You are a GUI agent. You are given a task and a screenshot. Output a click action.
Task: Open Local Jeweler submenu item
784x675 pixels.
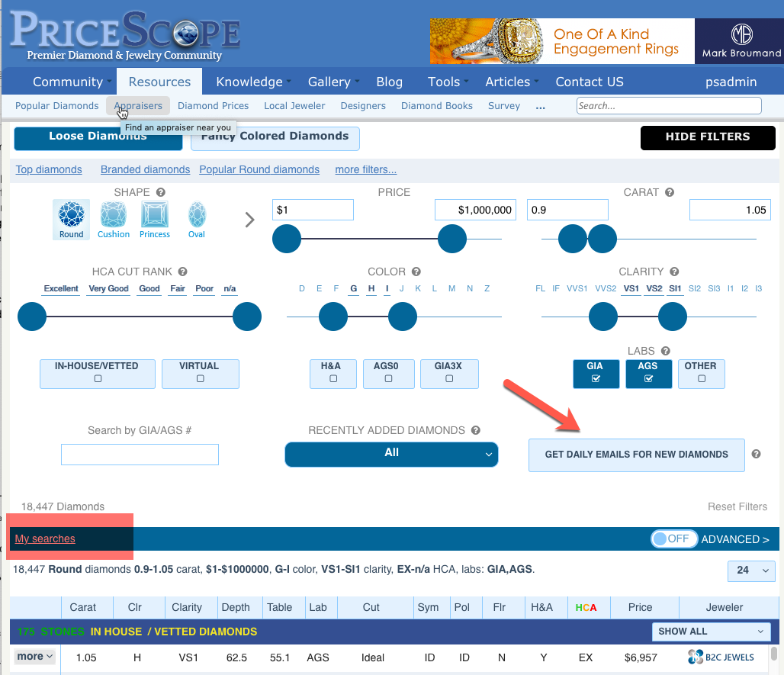click(294, 106)
